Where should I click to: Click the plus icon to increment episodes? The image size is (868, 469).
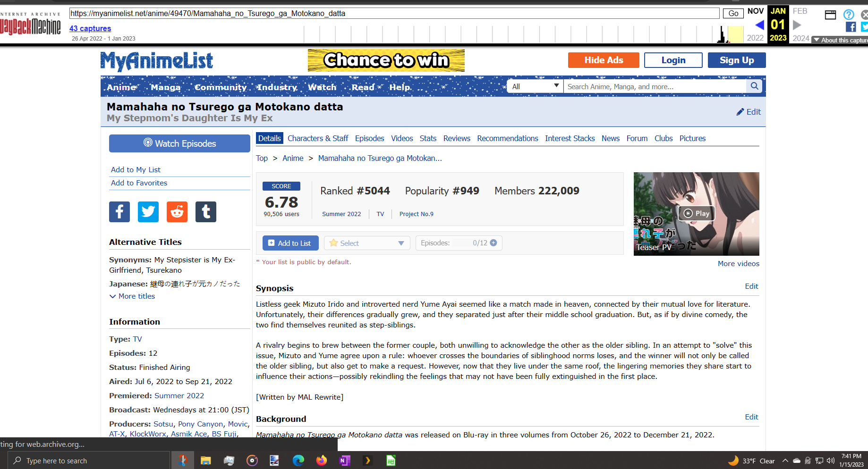[x=494, y=243]
